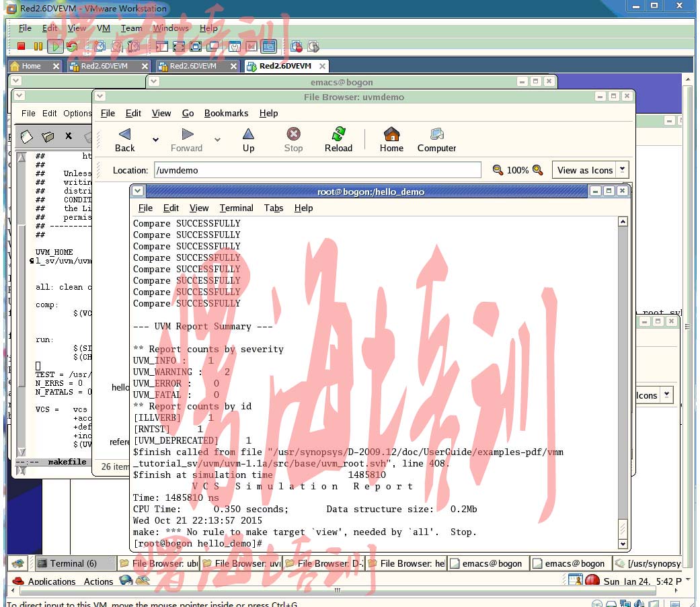Image resolution: width=700 pixels, height=607 pixels.
Task: Click the VMware red Power Off button
Action: click(21, 46)
